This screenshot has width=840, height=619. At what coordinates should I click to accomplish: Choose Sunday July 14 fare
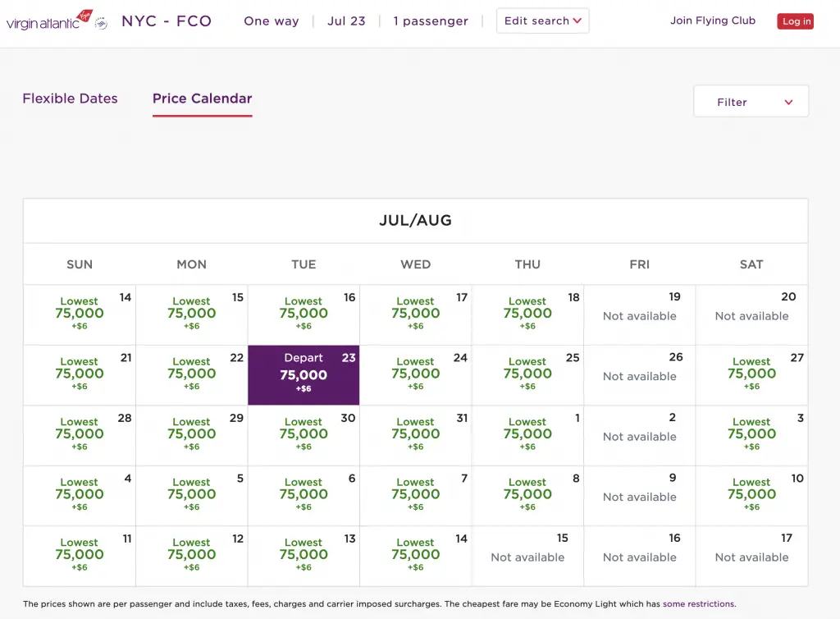80,314
